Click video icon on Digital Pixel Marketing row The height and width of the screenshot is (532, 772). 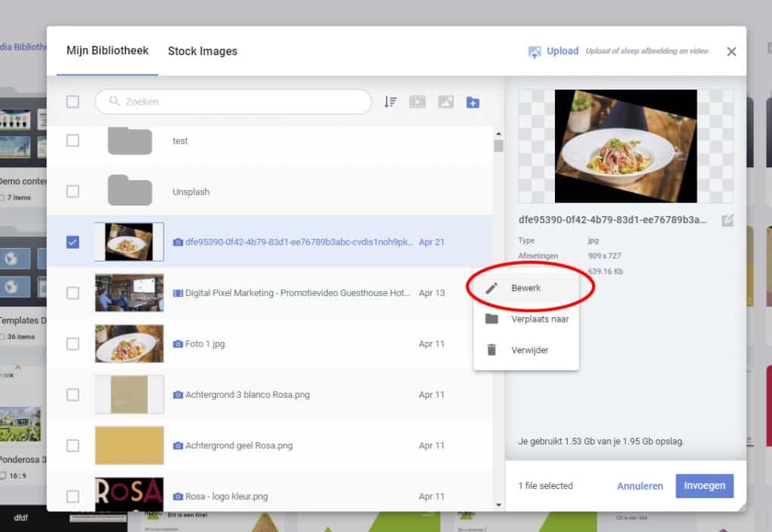(x=178, y=293)
